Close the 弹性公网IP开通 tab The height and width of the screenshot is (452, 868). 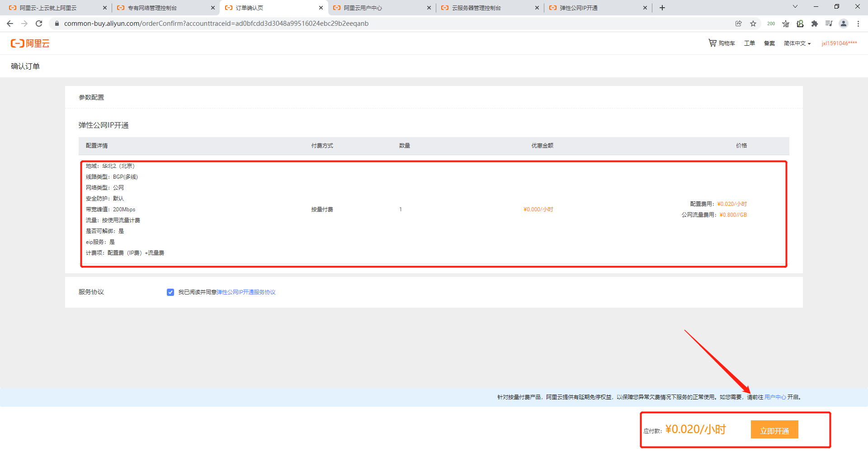[645, 8]
